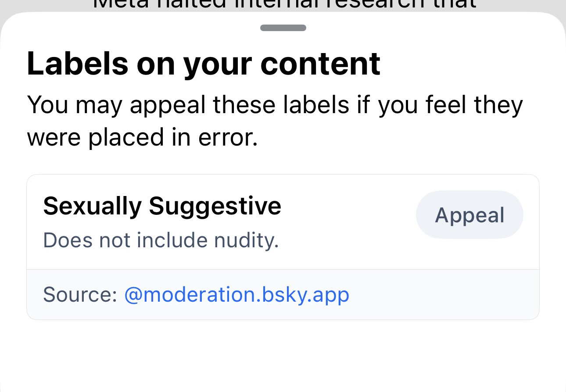The height and width of the screenshot is (392, 566).
Task: Click the sheet drag handle bar
Action: [x=283, y=28]
